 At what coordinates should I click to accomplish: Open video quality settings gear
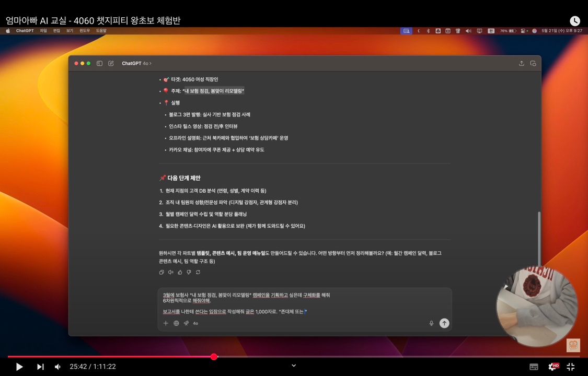point(553,367)
